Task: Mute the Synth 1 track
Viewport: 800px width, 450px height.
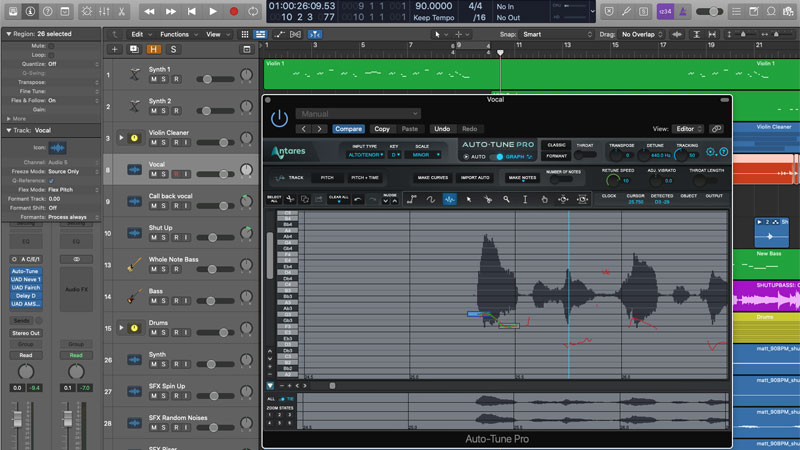Action: 154,80
